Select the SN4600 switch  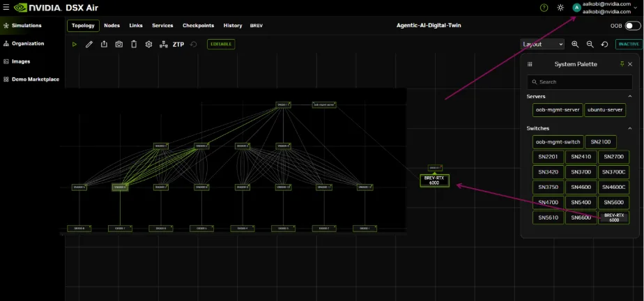click(581, 187)
